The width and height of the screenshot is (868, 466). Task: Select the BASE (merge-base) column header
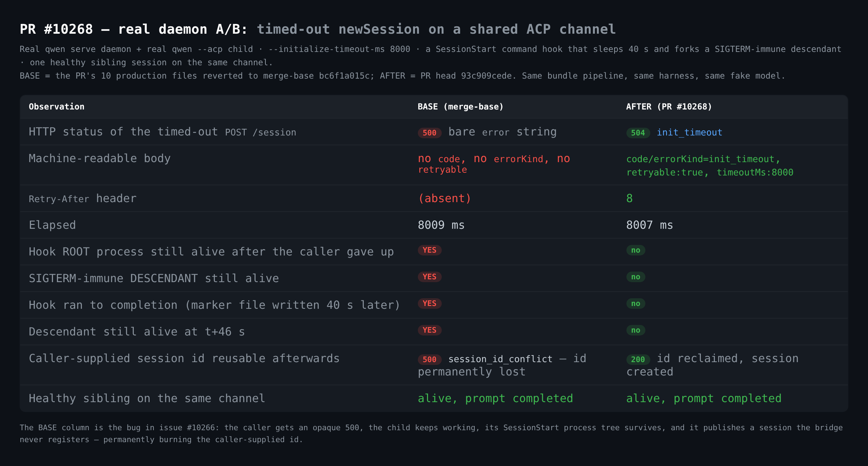click(x=460, y=107)
